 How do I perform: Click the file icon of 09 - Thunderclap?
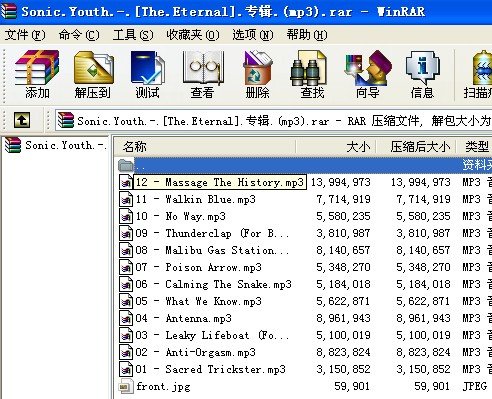pos(126,233)
